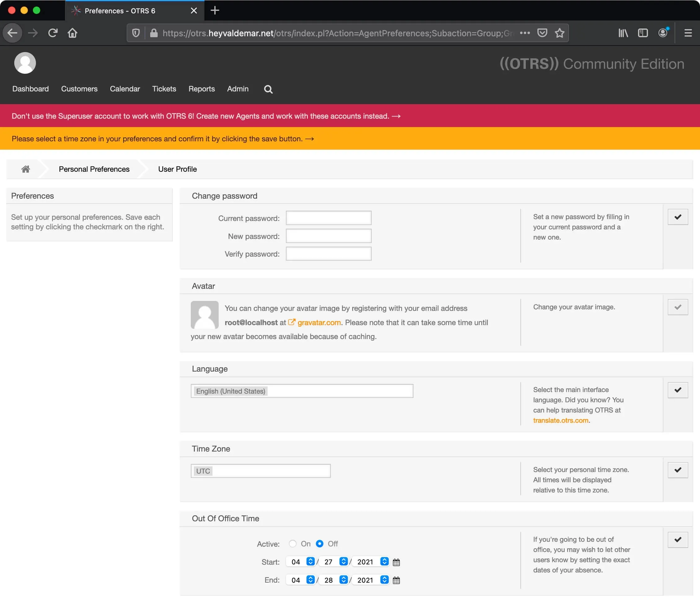700x600 pixels.
Task: Open the Reports menu item
Action: [201, 89]
